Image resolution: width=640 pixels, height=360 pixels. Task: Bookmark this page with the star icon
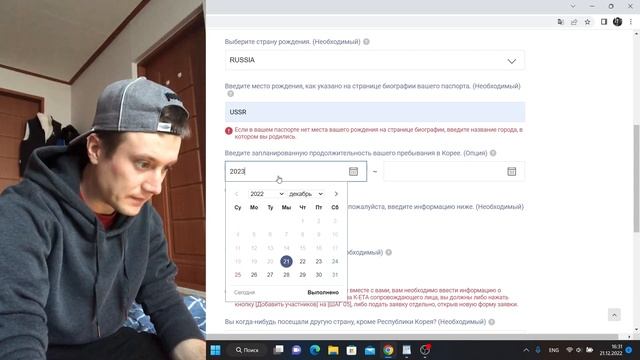(587, 22)
